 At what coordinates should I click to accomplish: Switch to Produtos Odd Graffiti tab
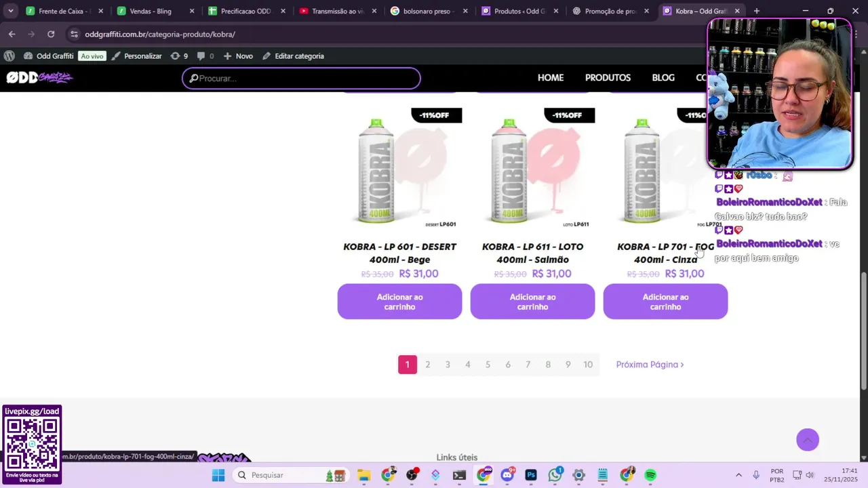pos(520,11)
